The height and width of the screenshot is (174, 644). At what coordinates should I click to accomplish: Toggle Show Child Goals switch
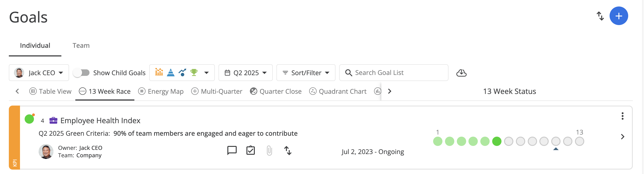coord(81,73)
